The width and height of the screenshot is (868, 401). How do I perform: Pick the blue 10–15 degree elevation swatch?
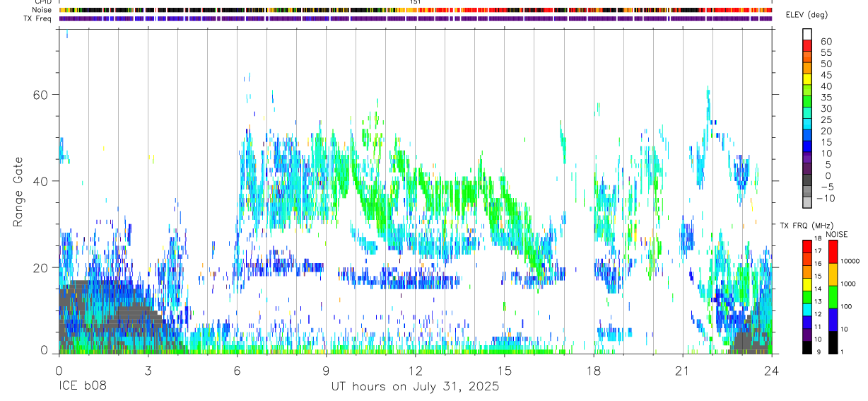point(807,148)
